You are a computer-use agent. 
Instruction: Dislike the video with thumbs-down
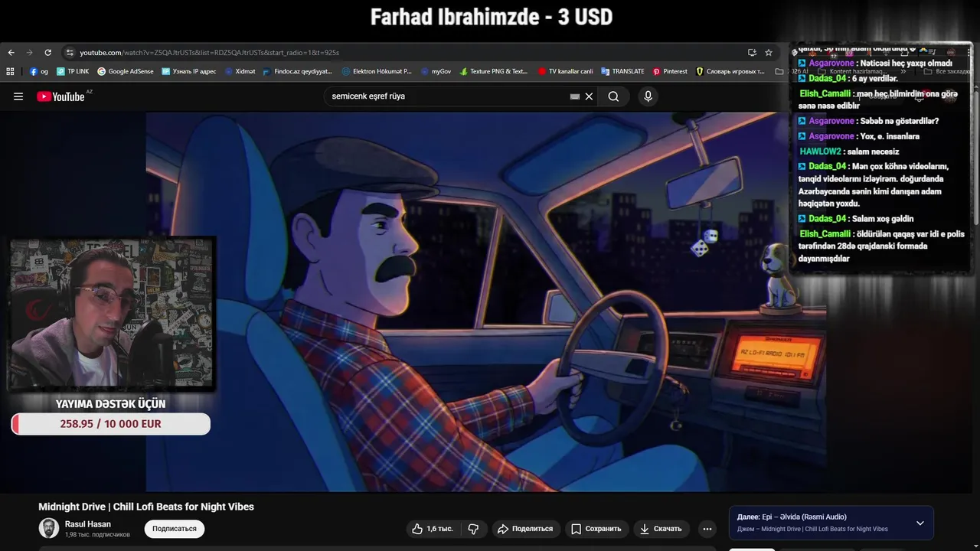point(473,529)
